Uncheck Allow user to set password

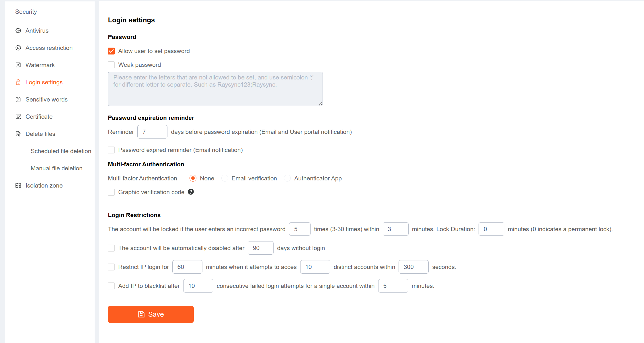111,51
